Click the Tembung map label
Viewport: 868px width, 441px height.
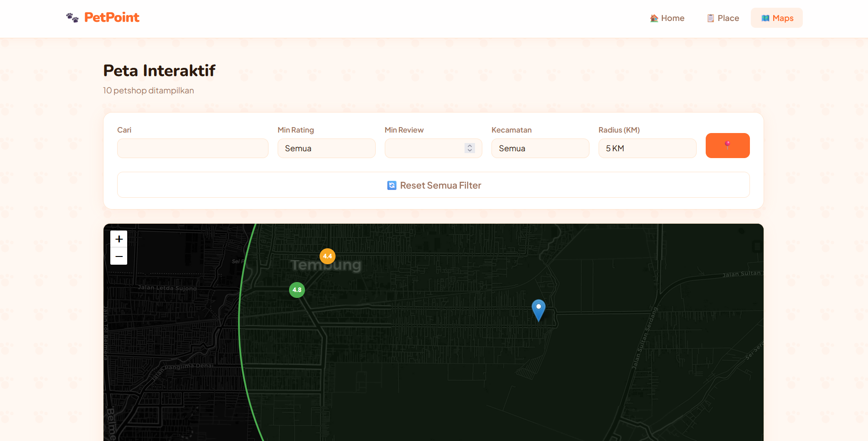[326, 265]
